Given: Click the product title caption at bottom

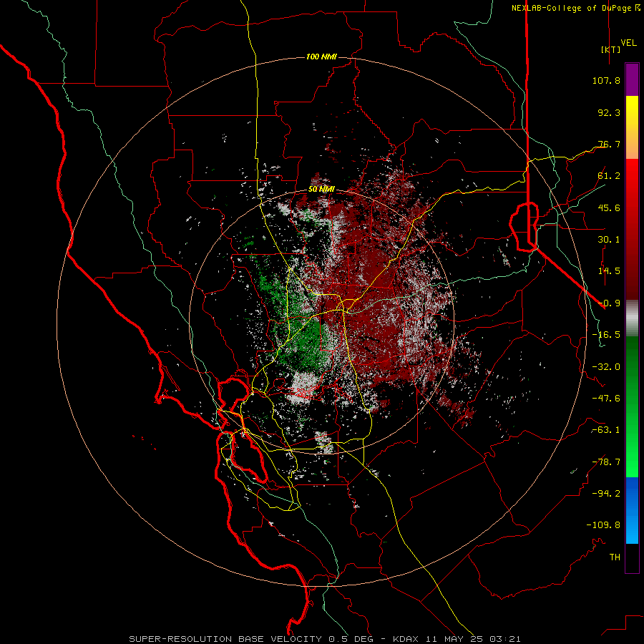Looking at the screenshot, I should 325,639.
